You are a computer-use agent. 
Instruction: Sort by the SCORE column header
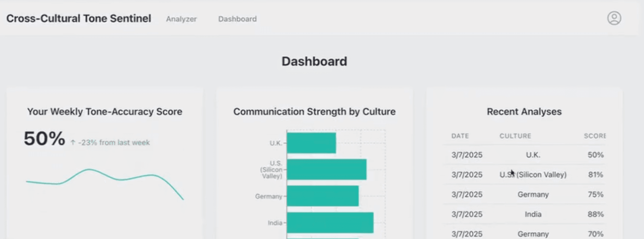(595, 136)
